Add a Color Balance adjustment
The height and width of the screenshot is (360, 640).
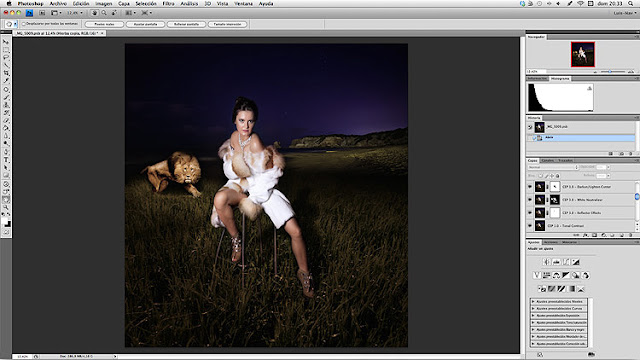[x=556, y=276]
